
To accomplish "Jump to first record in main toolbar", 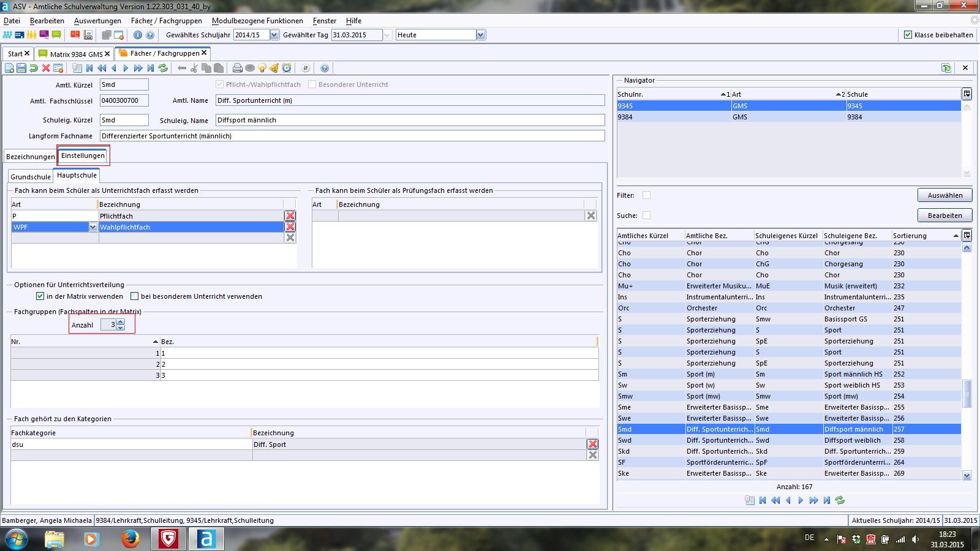I will (89, 68).
